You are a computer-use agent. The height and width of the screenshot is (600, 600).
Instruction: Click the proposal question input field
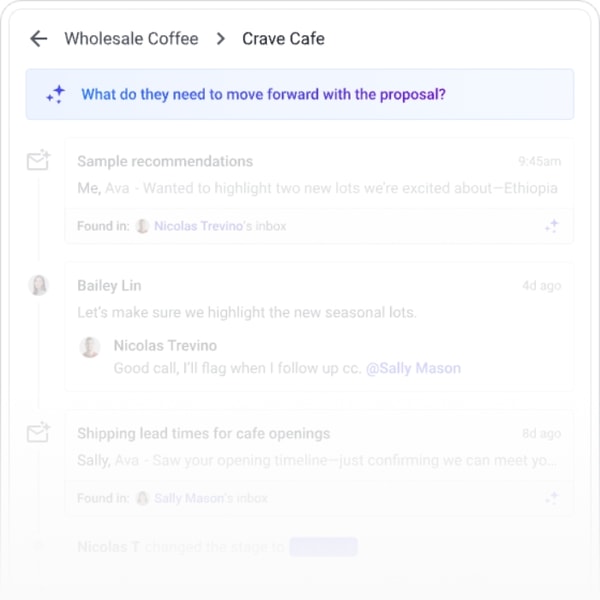300,94
